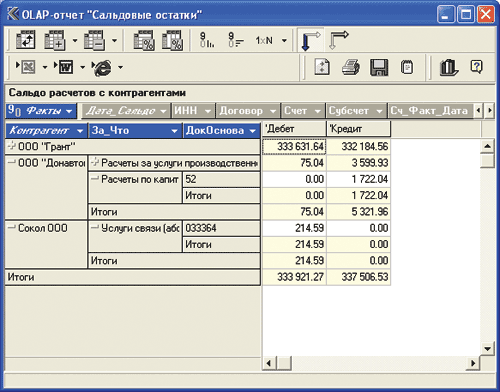Image resolution: width=500 pixels, height=392 pixels.
Task: Open the Internet Explorer export dropdown arrow
Action: click(120, 68)
